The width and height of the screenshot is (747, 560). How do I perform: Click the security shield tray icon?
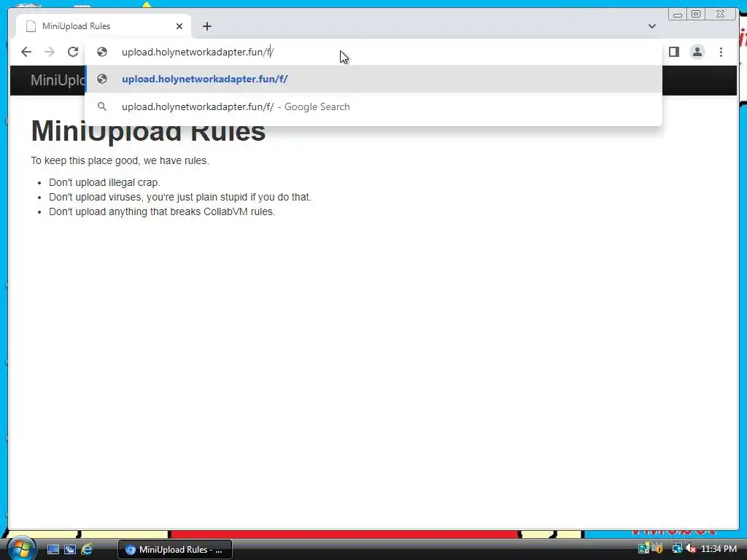[657, 548]
